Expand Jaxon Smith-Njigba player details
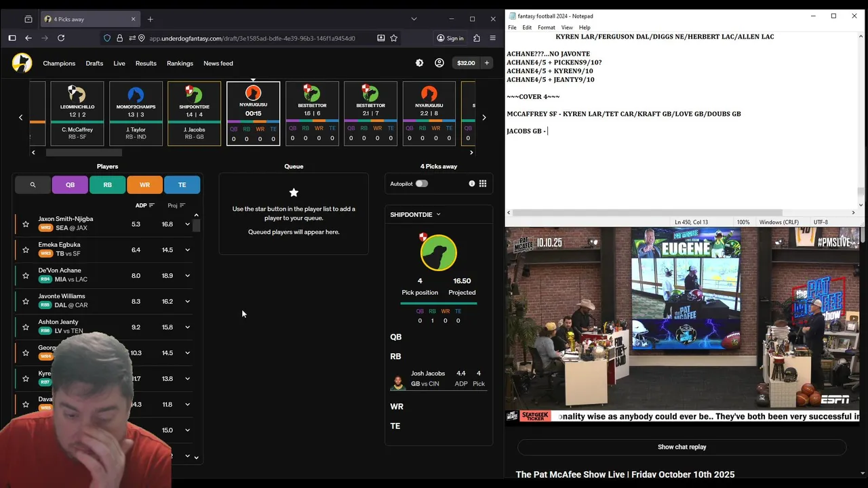Image resolution: width=868 pixels, height=488 pixels. click(187, 224)
